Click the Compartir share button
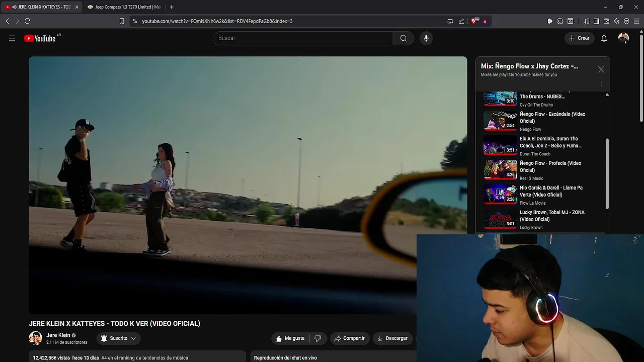 (x=350, y=338)
